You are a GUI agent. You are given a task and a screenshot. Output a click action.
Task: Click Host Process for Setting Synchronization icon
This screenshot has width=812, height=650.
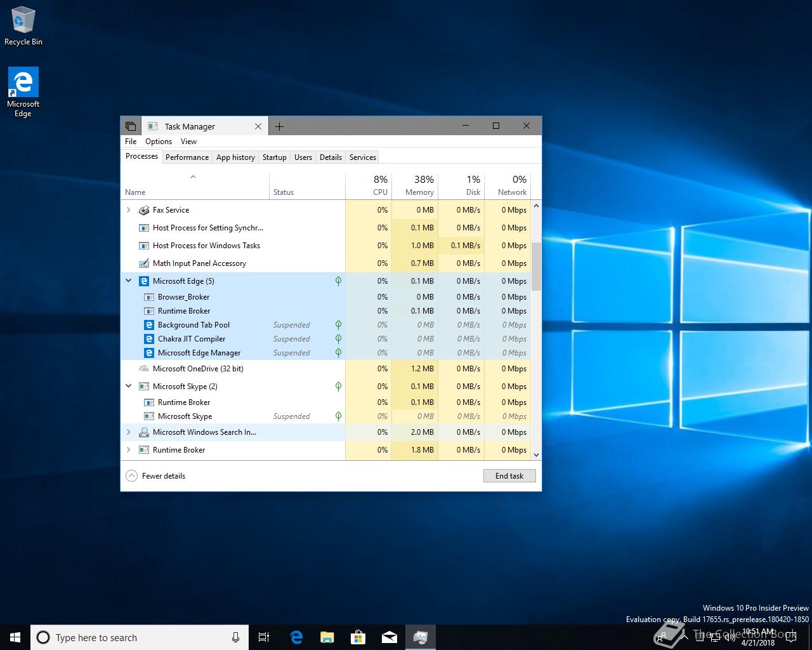(144, 228)
